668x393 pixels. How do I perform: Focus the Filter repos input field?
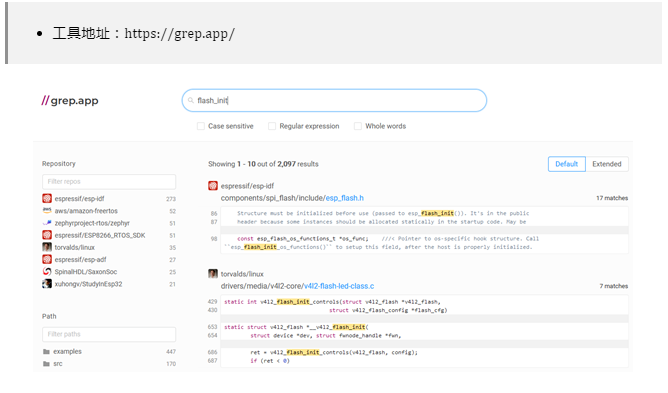tap(109, 182)
